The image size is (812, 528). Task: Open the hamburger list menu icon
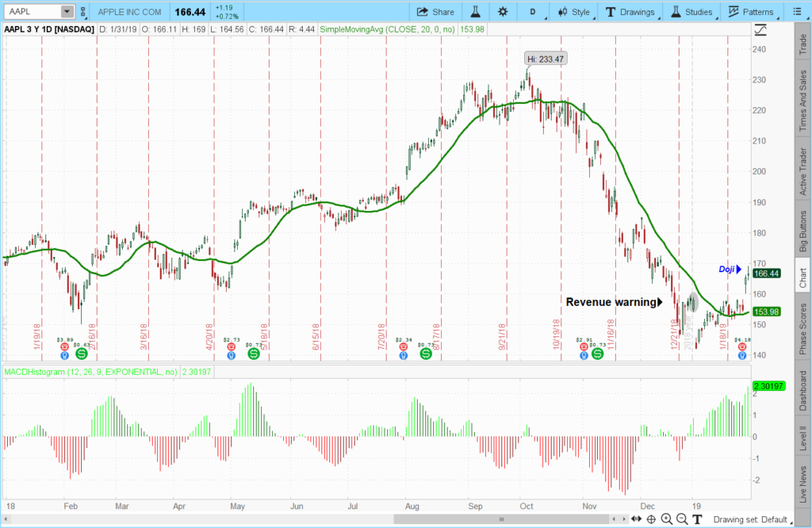[x=797, y=11]
